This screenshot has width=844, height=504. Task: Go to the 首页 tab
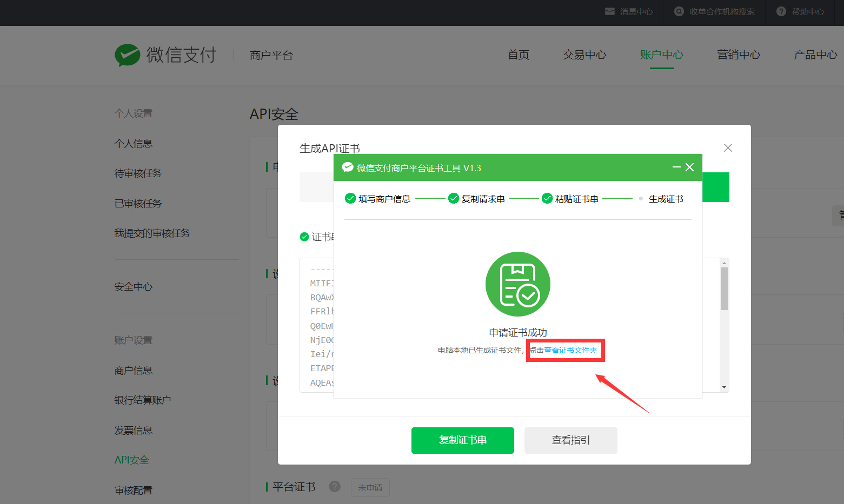coord(518,55)
